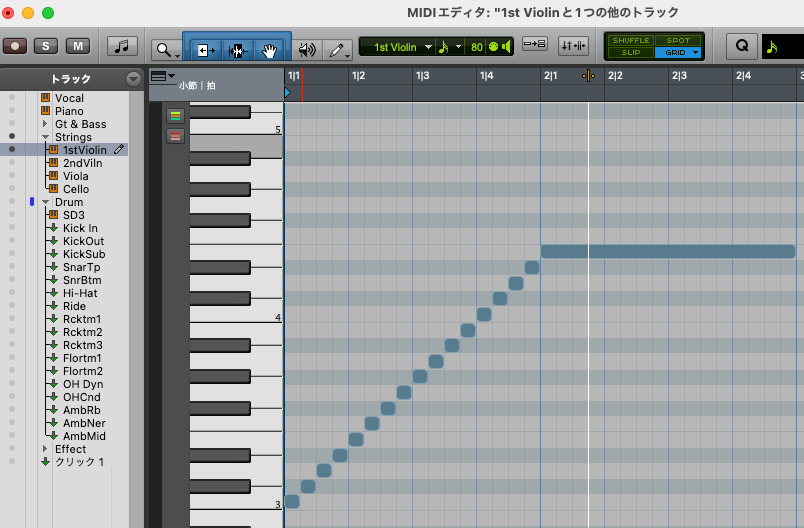Open the ruler view selector dropdown
The height and width of the screenshot is (528, 804).
pyautogui.click(x=163, y=76)
